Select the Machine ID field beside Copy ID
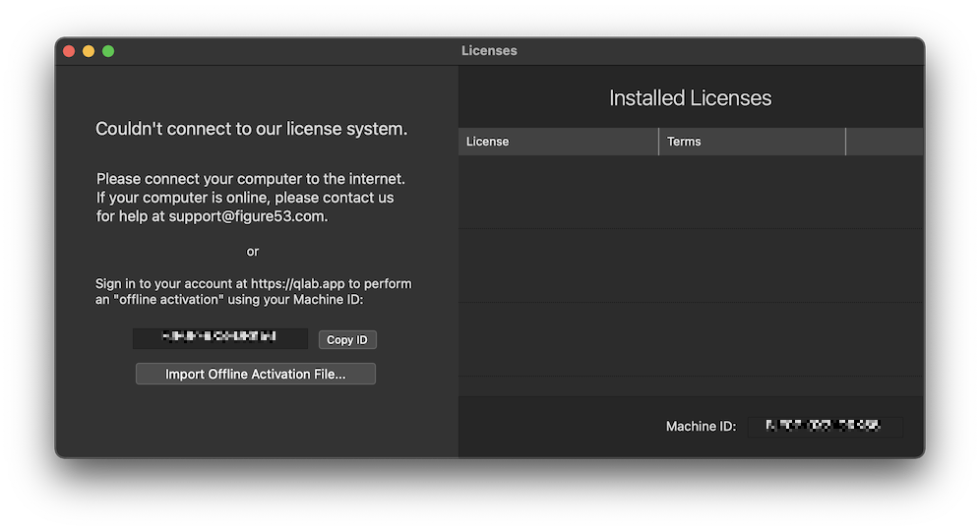The image size is (980, 531). [220, 338]
